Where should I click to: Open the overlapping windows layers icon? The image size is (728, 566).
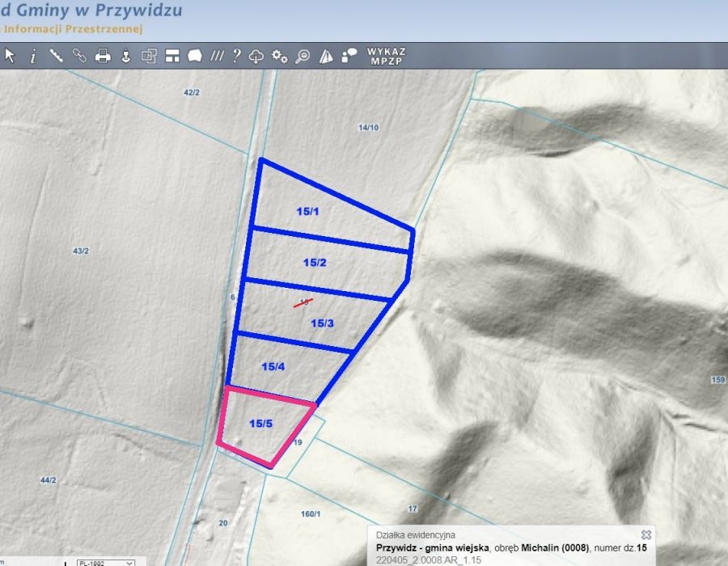pyautogui.click(x=149, y=56)
